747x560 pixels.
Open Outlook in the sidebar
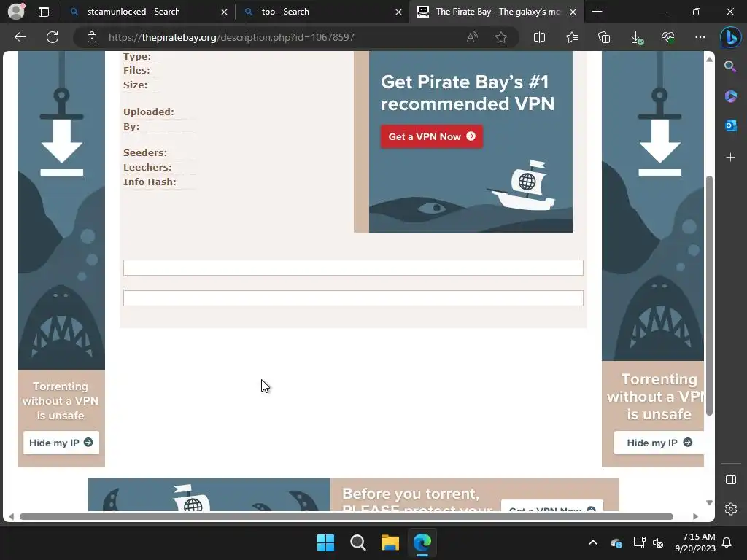tap(730, 125)
